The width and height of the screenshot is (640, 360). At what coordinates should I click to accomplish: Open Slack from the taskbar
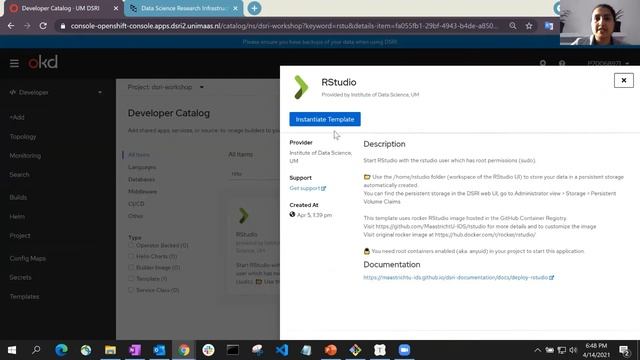[x=208, y=350]
